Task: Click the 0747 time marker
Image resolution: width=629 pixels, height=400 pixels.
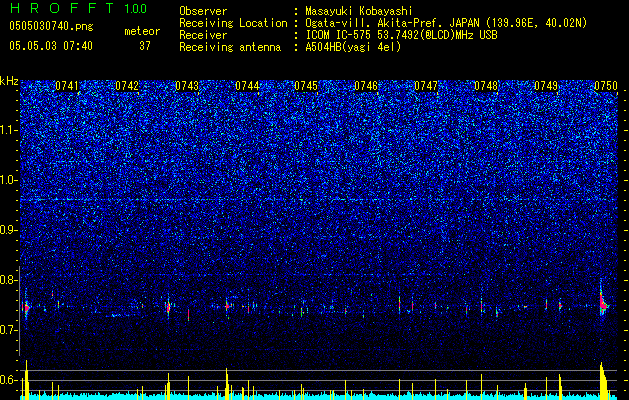Action: click(426, 86)
